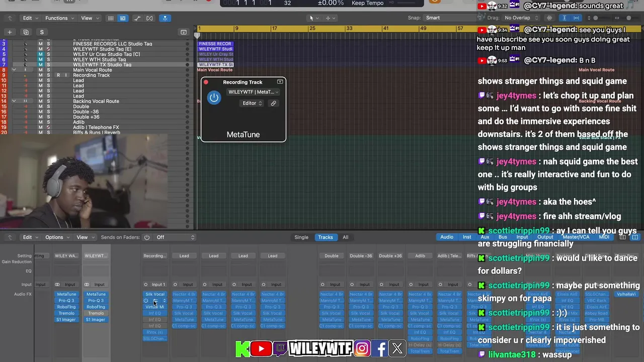
Task: Switch mixer to All tab
Action: [x=345, y=237]
